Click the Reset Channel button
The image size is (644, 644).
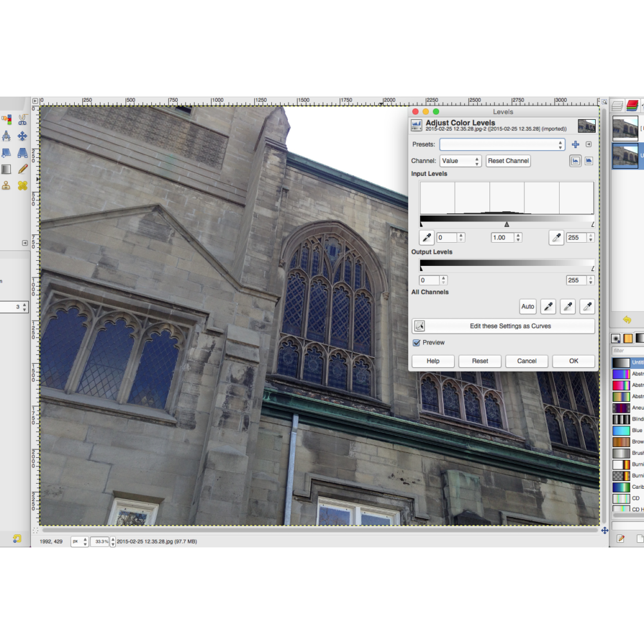(x=508, y=161)
